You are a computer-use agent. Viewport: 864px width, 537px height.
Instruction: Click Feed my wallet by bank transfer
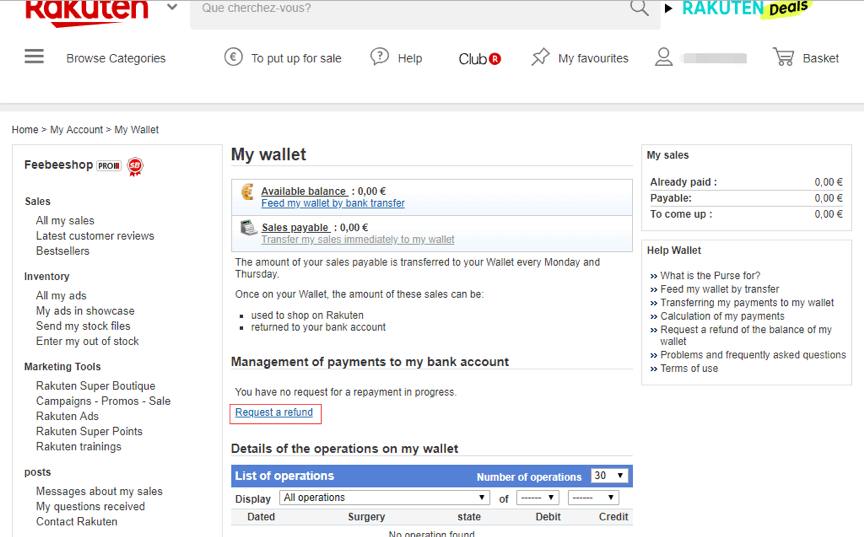click(333, 203)
